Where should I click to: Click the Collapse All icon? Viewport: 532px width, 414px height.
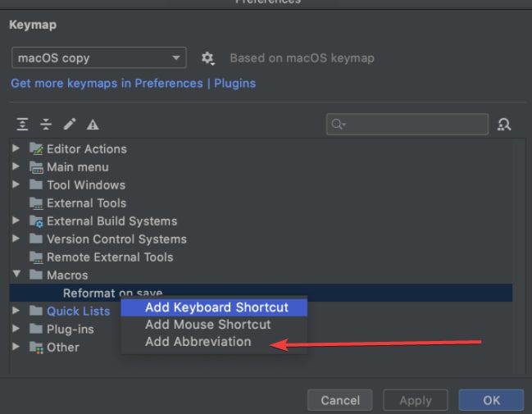[x=46, y=125]
